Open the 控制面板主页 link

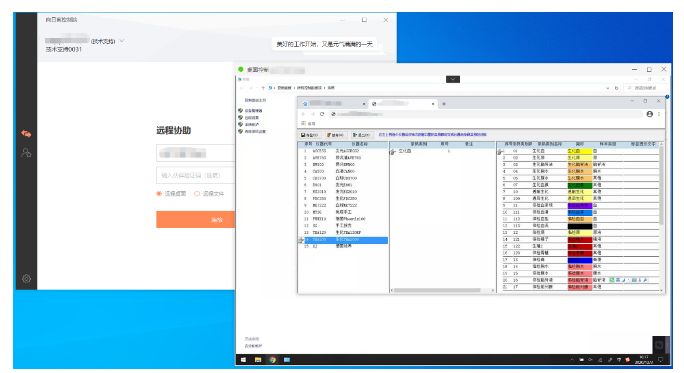tap(255, 100)
